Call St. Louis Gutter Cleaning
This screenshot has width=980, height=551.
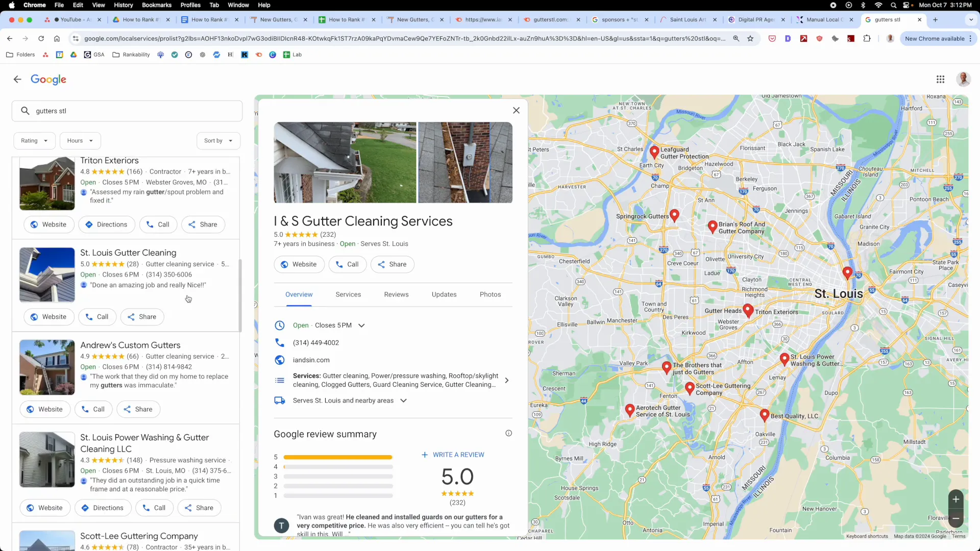point(97,317)
